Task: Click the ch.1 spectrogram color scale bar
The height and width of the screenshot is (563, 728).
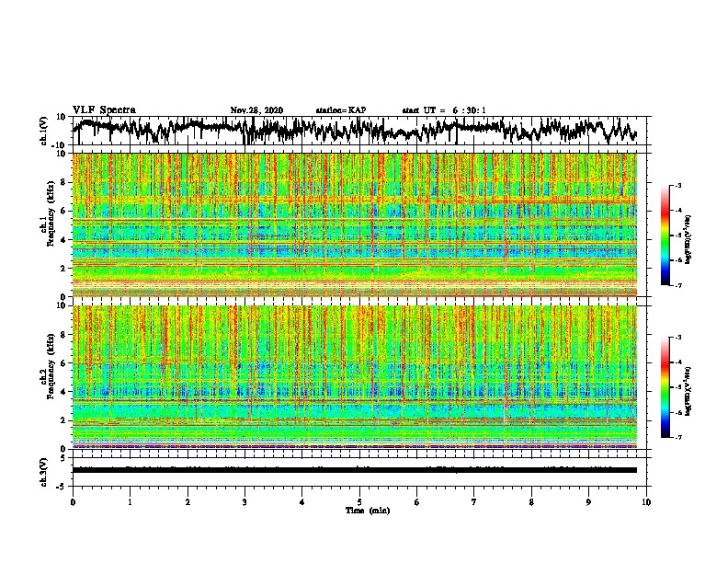Action: 665,236
